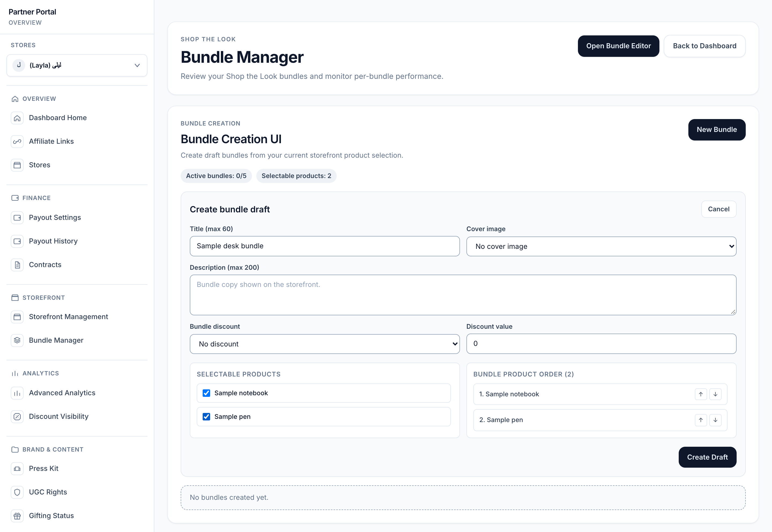Click the Affiliate Links chain icon
This screenshot has width=772, height=532.
point(17,141)
